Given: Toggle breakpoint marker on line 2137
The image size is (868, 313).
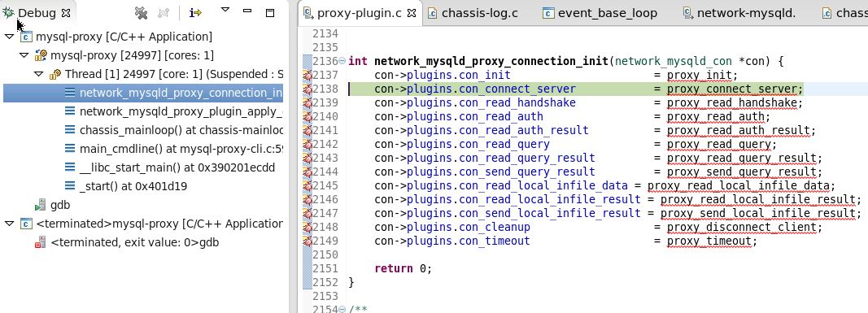Looking at the screenshot, I should (308, 76).
